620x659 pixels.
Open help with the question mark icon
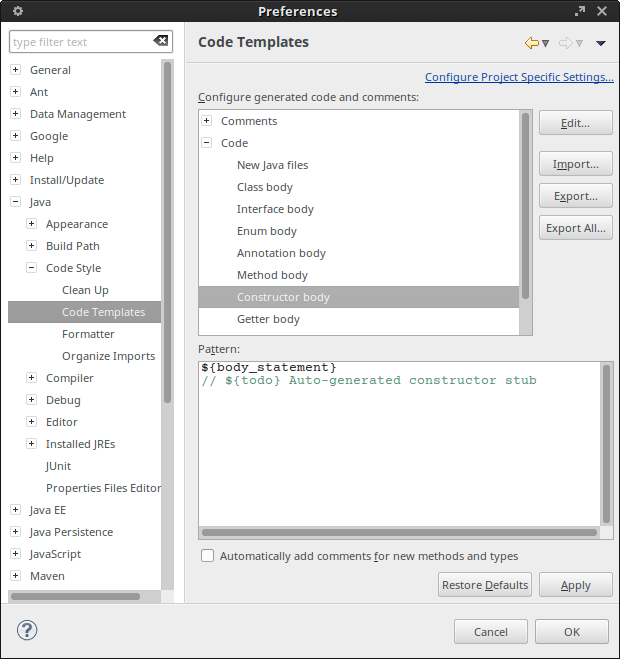(27, 630)
